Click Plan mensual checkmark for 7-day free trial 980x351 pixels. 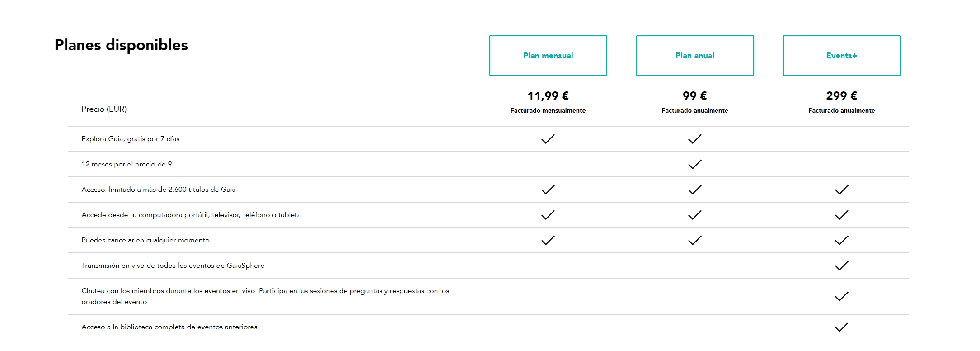coord(548,139)
